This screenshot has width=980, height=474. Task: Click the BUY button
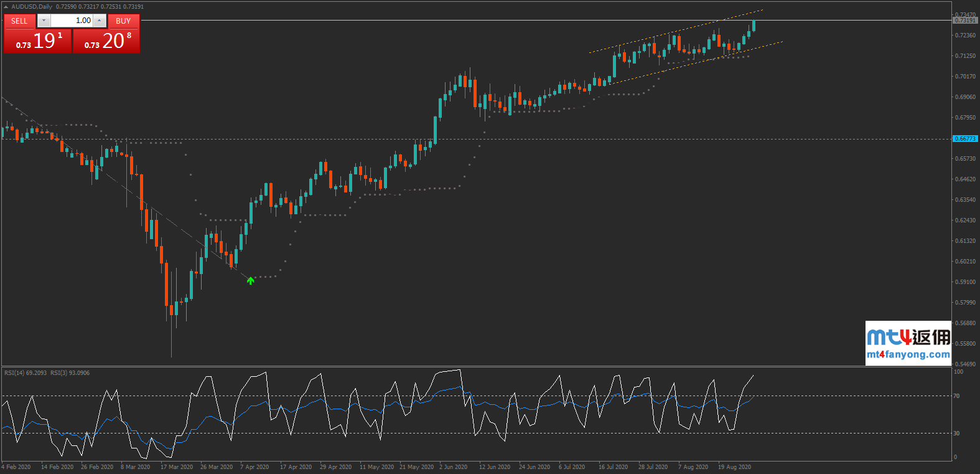[x=123, y=21]
